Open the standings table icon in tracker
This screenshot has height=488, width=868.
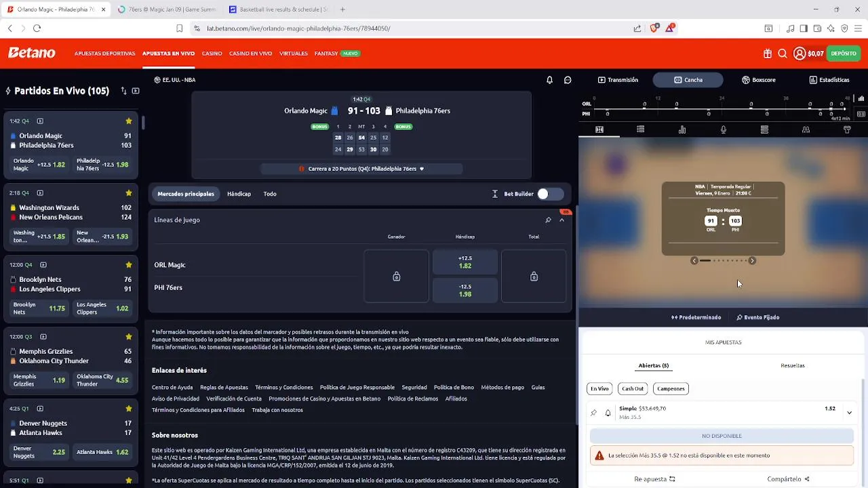coord(764,129)
